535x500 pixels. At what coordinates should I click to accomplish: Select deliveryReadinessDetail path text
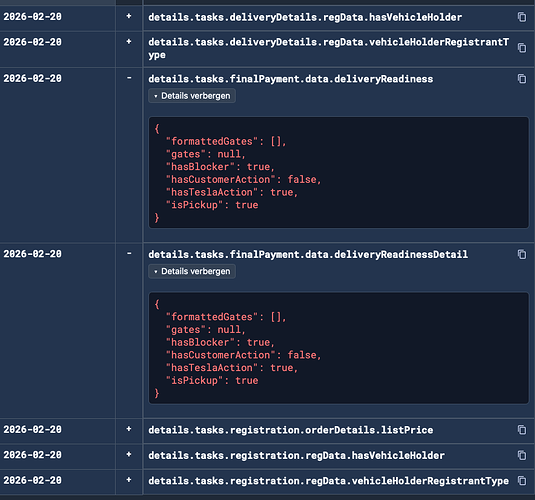click(308, 254)
